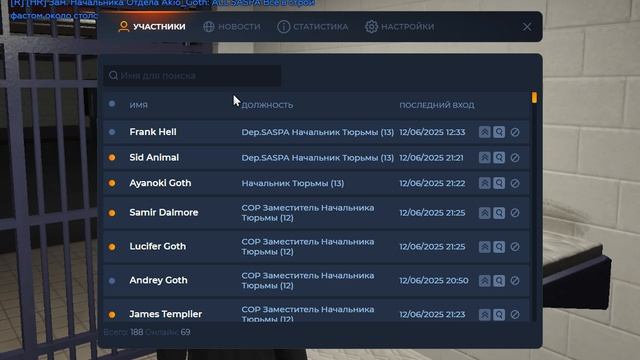This screenshot has width=640, height=360.
Task: Select the Samir Dalmore name
Action: tap(164, 212)
